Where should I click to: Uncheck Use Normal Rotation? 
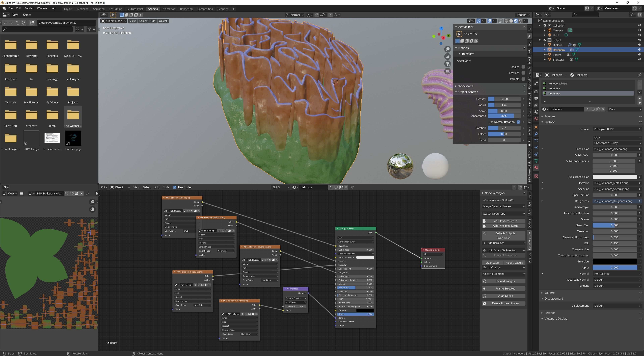pos(518,122)
